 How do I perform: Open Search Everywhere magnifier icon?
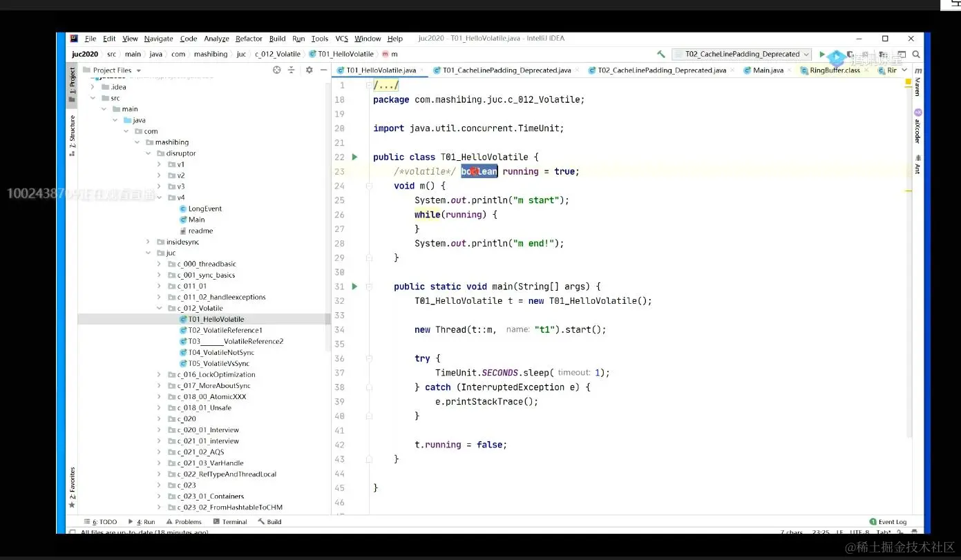916,54
